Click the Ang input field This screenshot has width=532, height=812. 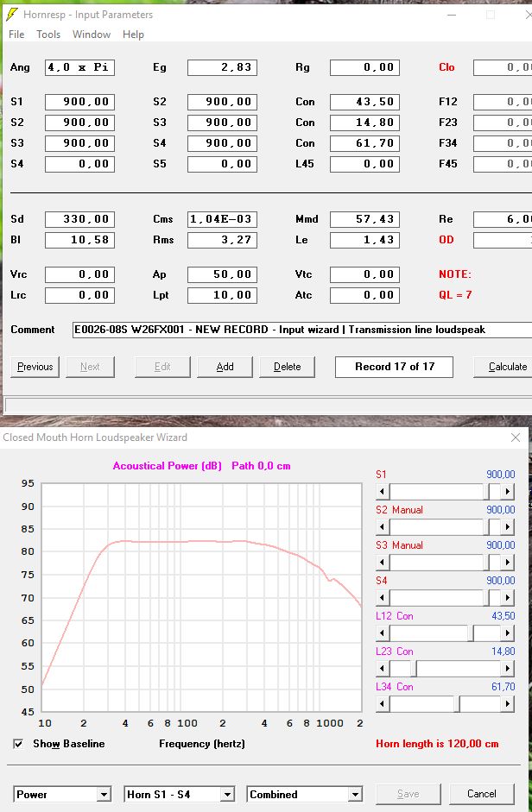coord(79,67)
